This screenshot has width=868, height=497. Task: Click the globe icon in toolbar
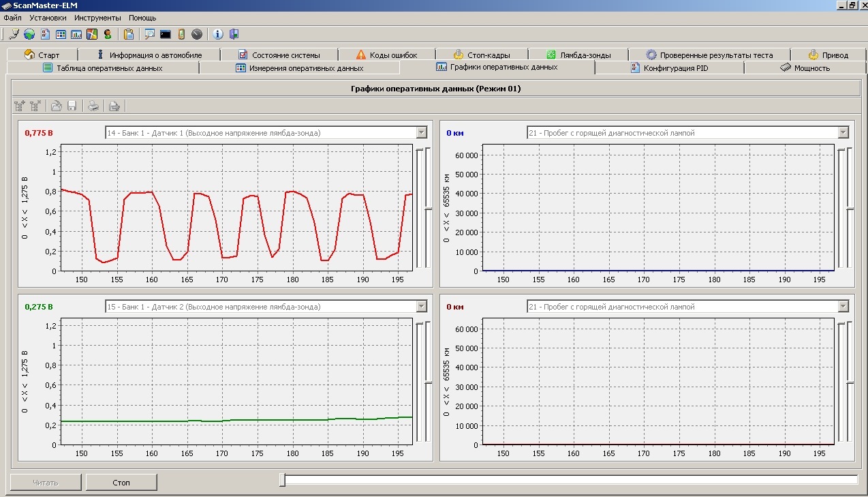coord(29,34)
